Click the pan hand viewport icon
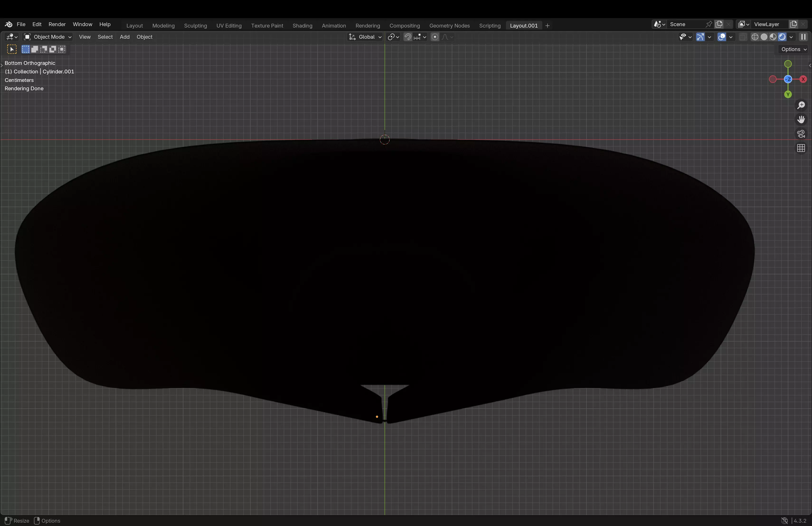The image size is (812, 526). click(x=801, y=120)
